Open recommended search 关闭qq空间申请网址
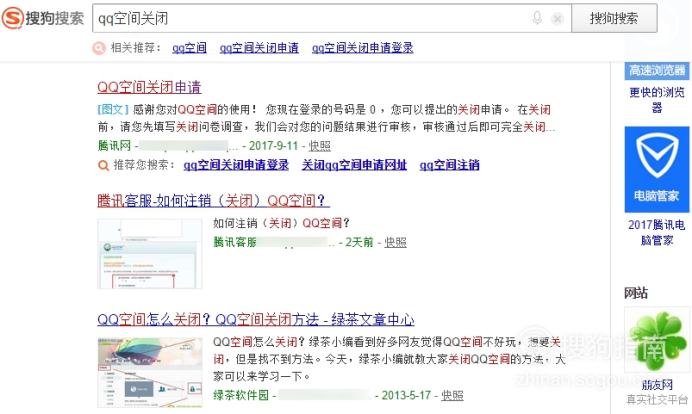This screenshot has width=692, height=414. (x=354, y=165)
